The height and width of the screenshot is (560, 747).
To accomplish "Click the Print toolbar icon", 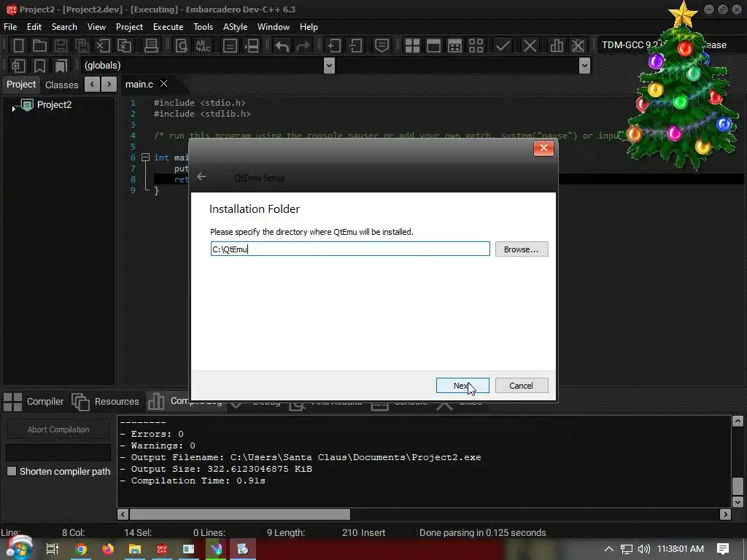I will click(x=151, y=46).
